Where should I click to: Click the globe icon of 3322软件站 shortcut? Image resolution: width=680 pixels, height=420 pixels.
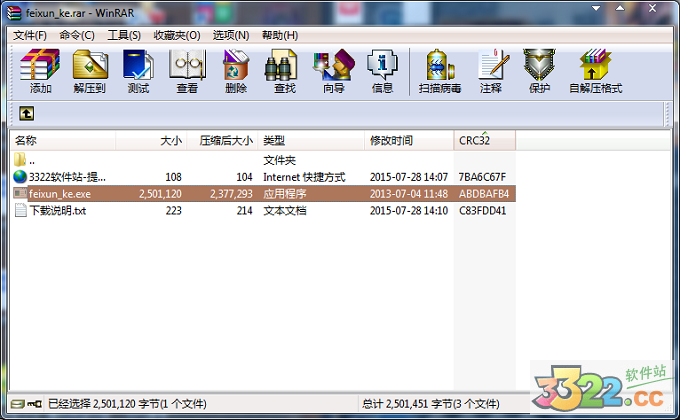20,177
